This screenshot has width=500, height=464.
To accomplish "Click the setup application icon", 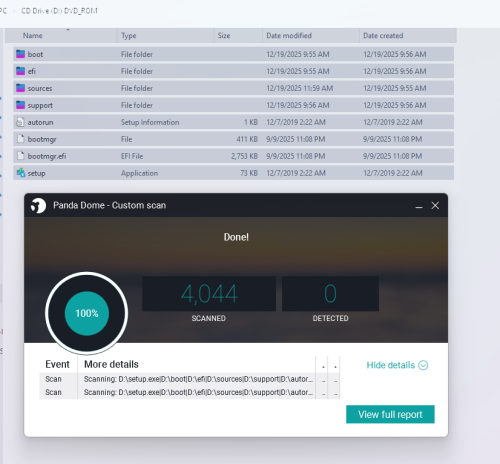I will click(21, 173).
